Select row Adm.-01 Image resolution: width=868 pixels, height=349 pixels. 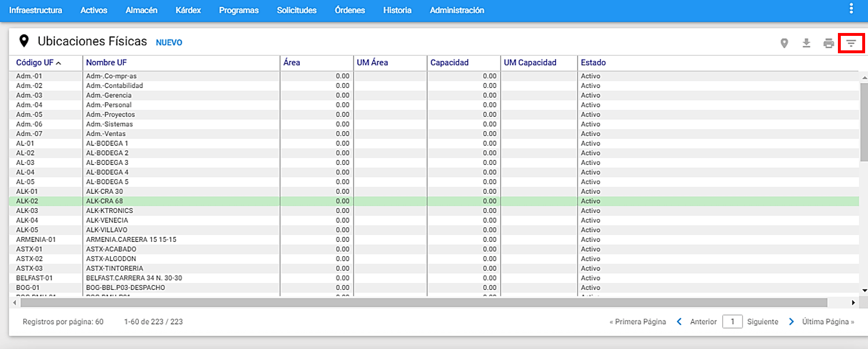click(x=433, y=76)
